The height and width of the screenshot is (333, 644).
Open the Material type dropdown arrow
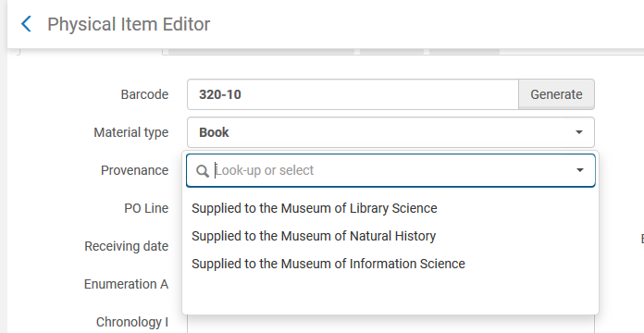578,132
